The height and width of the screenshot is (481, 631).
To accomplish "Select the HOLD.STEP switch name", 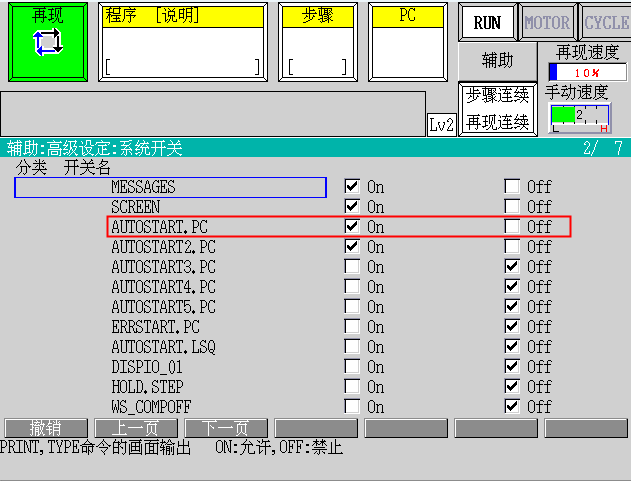I will 147,387.
